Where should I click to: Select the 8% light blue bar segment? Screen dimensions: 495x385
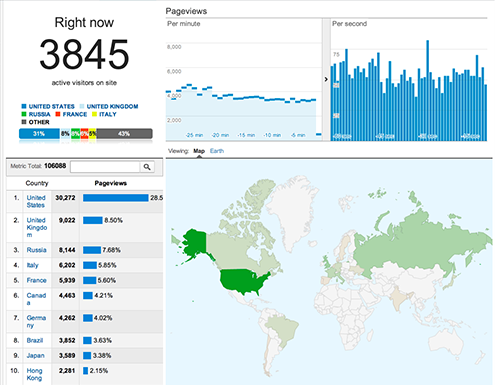point(65,134)
